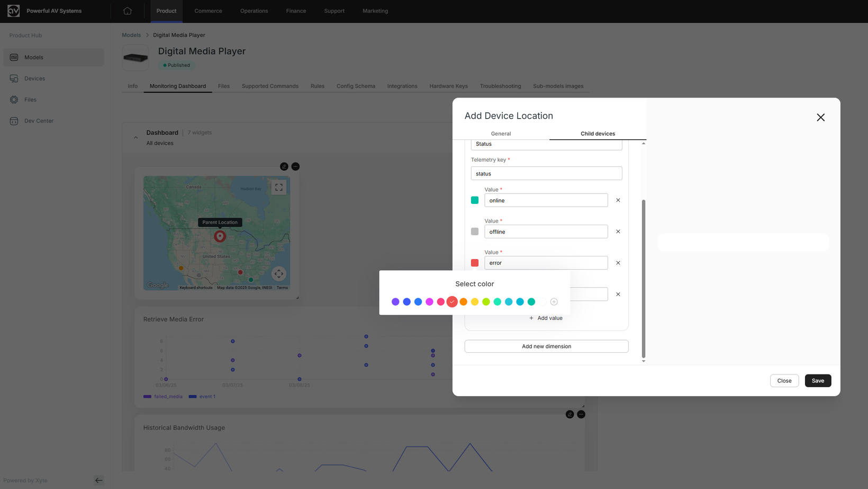
Task: Open the Integrations tab
Action: (x=402, y=86)
